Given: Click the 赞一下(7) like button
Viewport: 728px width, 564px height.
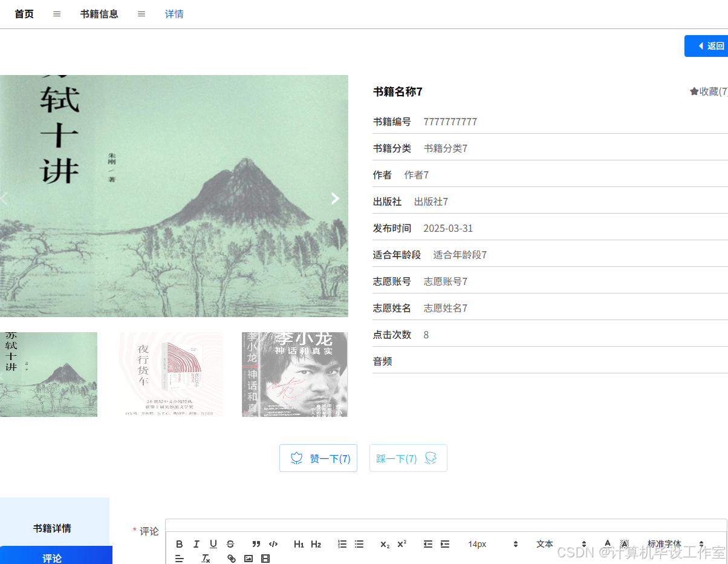Looking at the screenshot, I should (318, 458).
